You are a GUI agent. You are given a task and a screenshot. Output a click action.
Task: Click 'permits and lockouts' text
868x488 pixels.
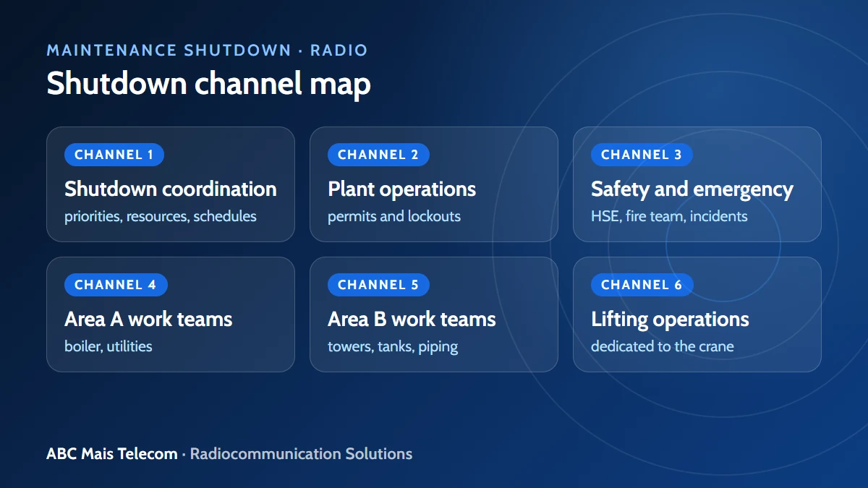(x=394, y=216)
